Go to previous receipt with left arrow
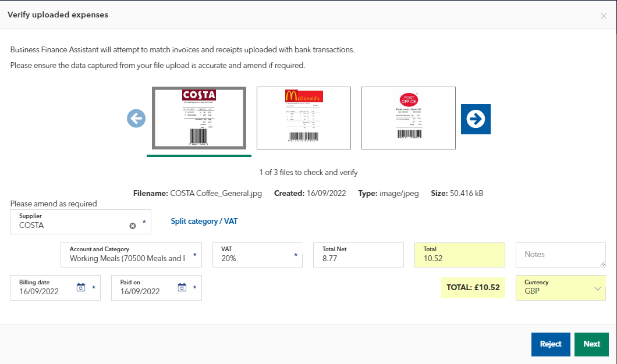 coord(136,118)
